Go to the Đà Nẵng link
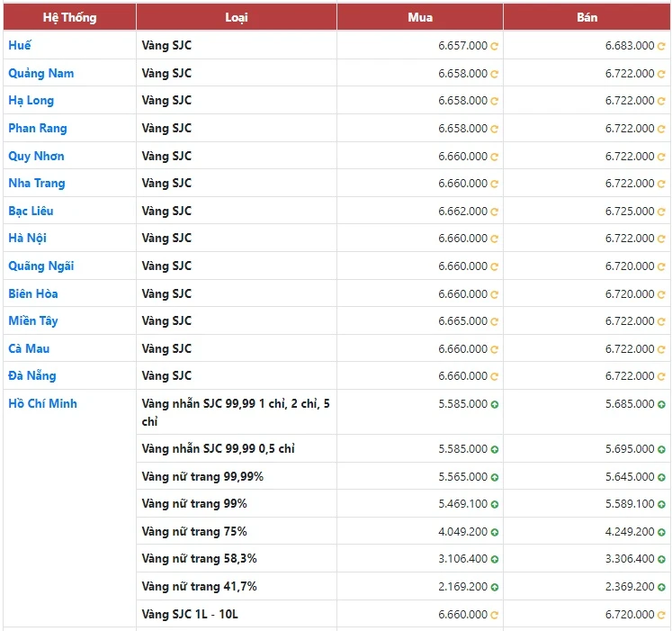This screenshot has width=672, height=631. 31,376
